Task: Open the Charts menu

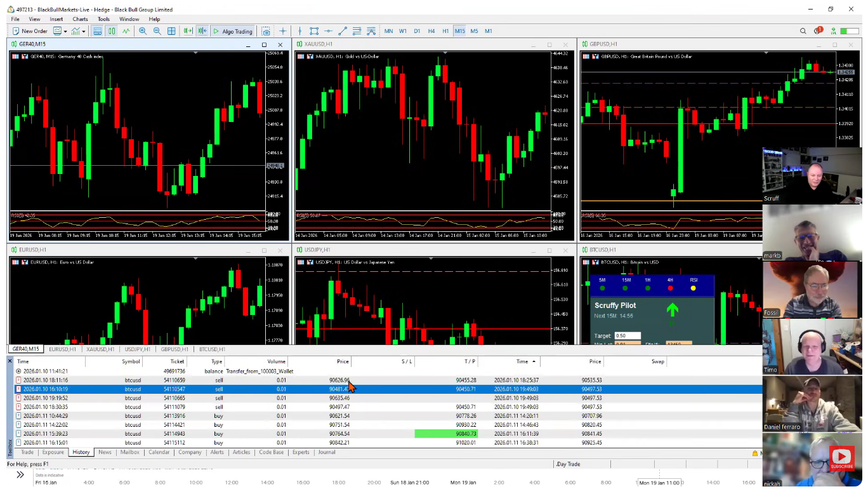Action: 80,19
